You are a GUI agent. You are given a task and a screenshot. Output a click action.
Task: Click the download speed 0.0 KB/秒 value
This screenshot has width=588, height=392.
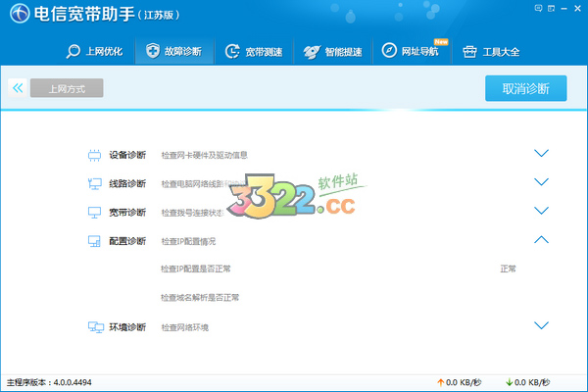[x=532, y=382]
